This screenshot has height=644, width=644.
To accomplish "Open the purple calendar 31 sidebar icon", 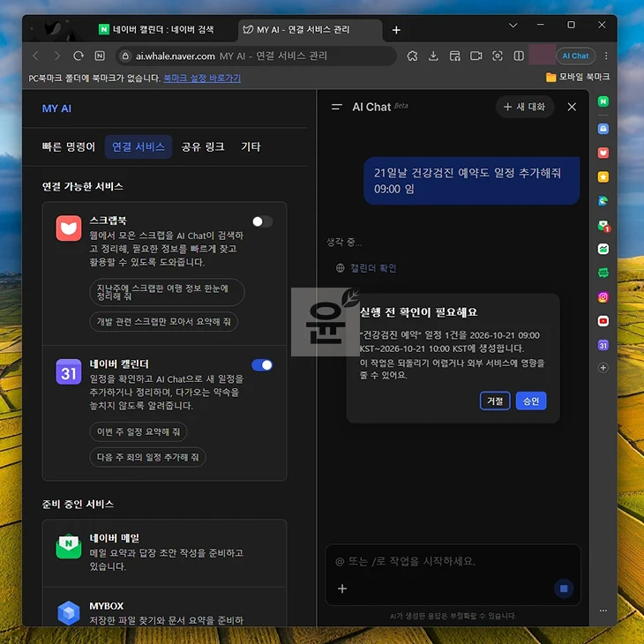I will (603, 346).
